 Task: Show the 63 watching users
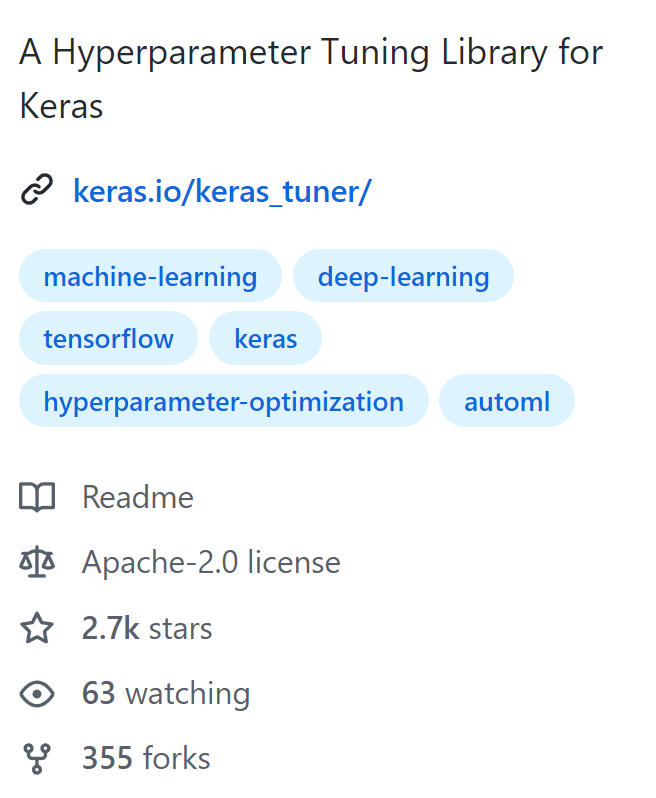pos(166,694)
